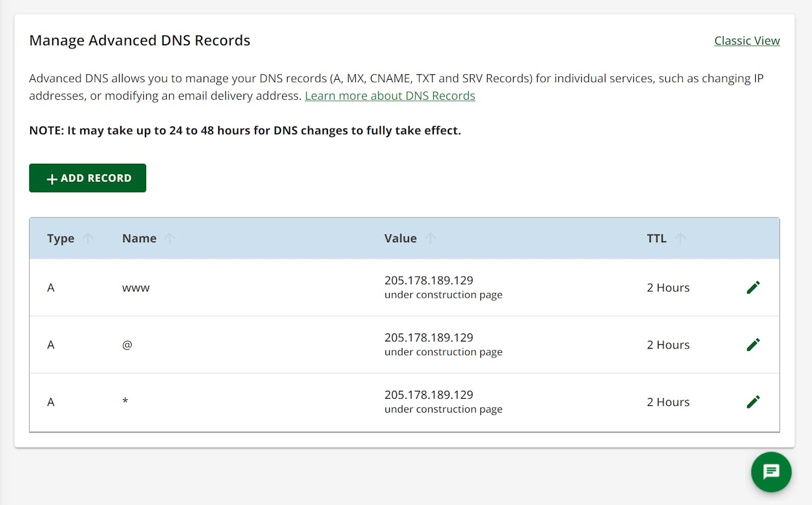Click the Name column header

(139, 239)
